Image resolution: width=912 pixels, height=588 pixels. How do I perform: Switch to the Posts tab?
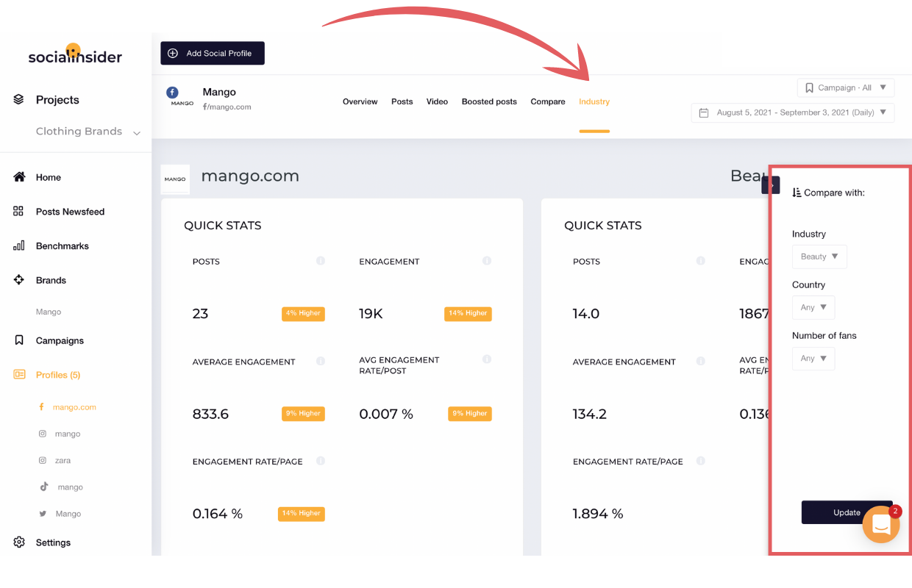(402, 101)
